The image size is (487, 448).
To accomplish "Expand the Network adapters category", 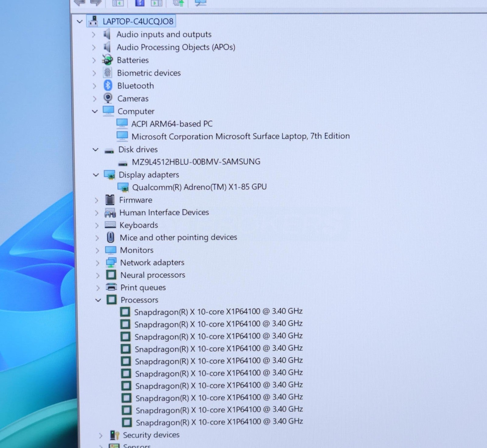I will click(x=97, y=263).
